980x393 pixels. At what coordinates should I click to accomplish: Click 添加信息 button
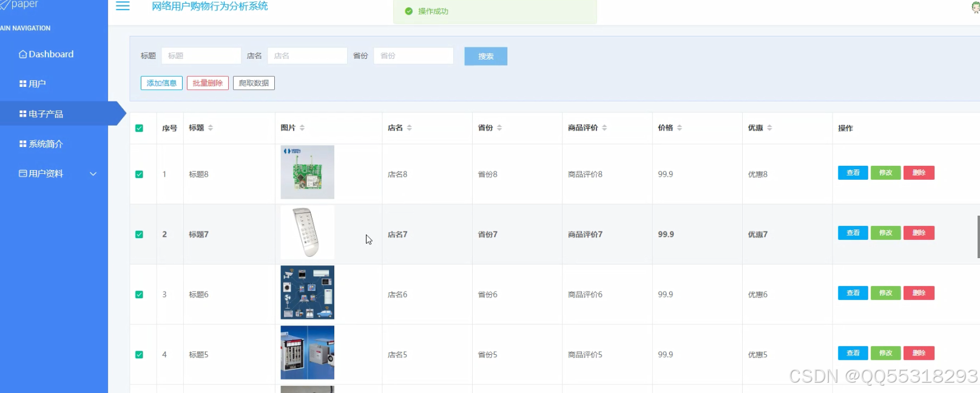tap(161, 83)
